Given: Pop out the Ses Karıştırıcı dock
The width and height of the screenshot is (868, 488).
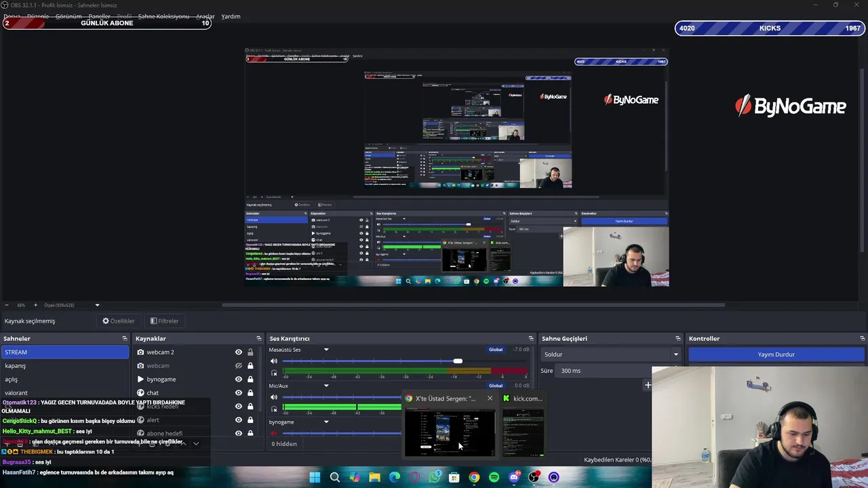Looking at the screenshot, I should [531, 338].
